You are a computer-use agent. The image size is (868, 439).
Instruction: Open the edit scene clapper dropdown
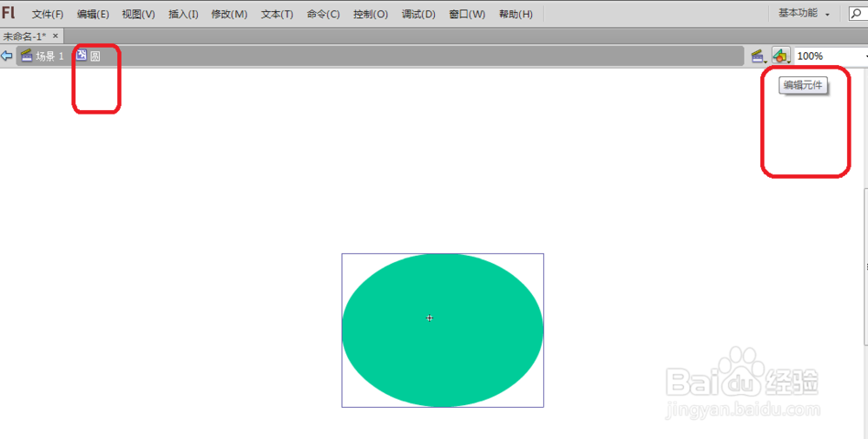tap(759, 56)
